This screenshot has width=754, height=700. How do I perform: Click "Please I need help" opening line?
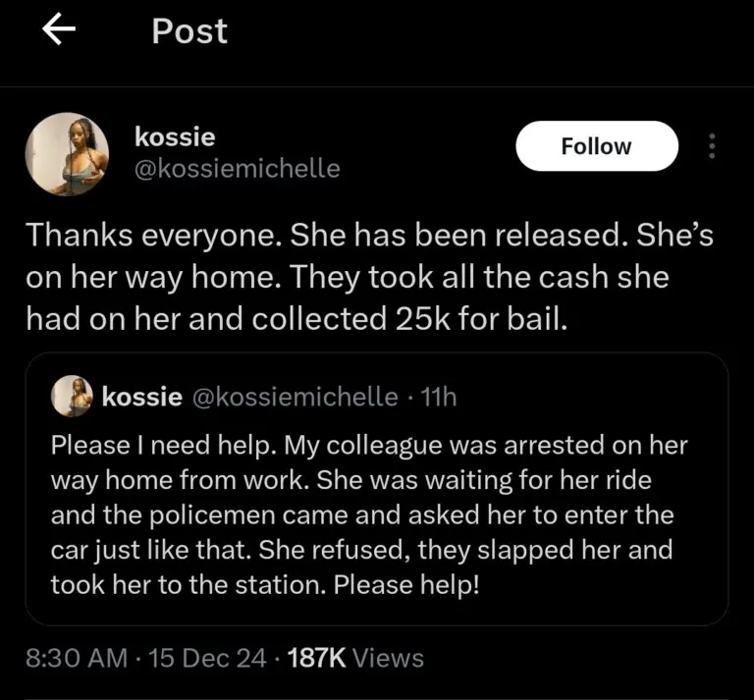coord(163,445)
